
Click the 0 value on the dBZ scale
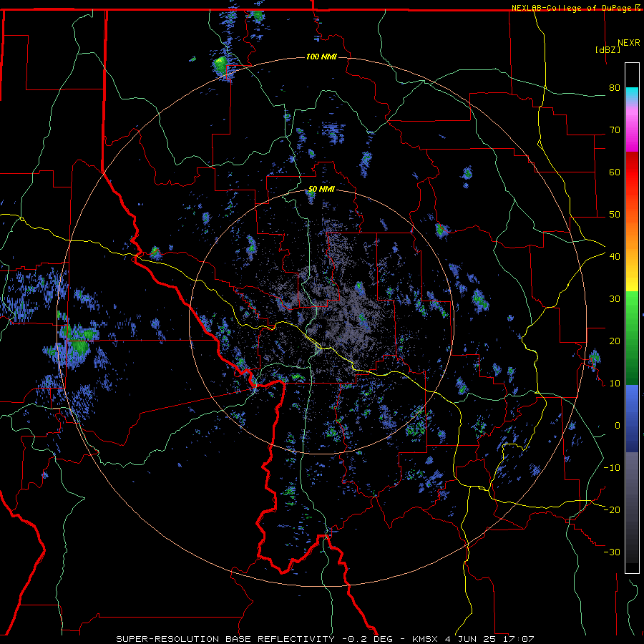click(618, 426)
